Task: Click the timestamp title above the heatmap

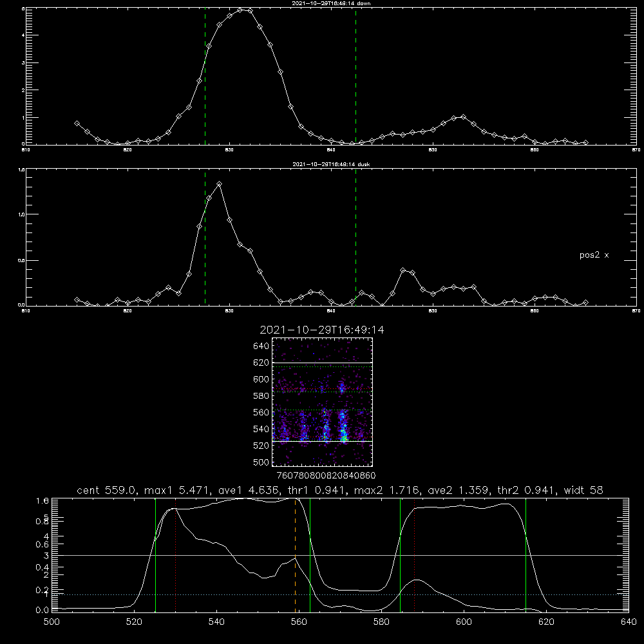Action: [x=322, y=330]
